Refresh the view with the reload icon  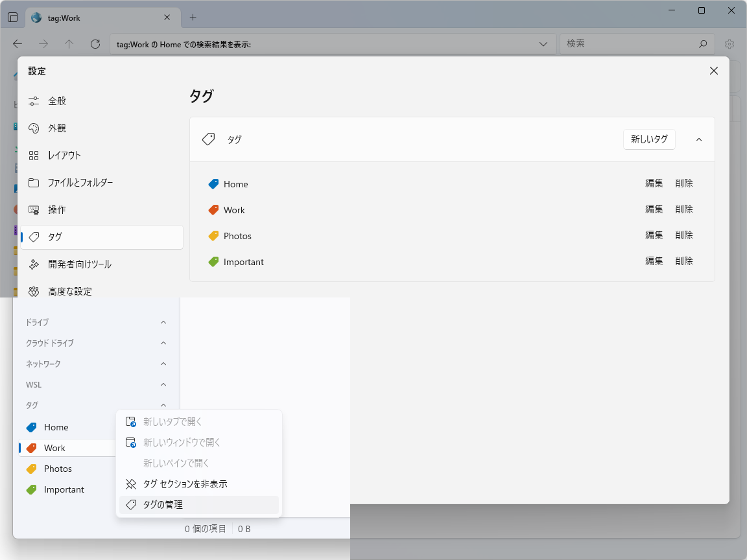[95, 43]
